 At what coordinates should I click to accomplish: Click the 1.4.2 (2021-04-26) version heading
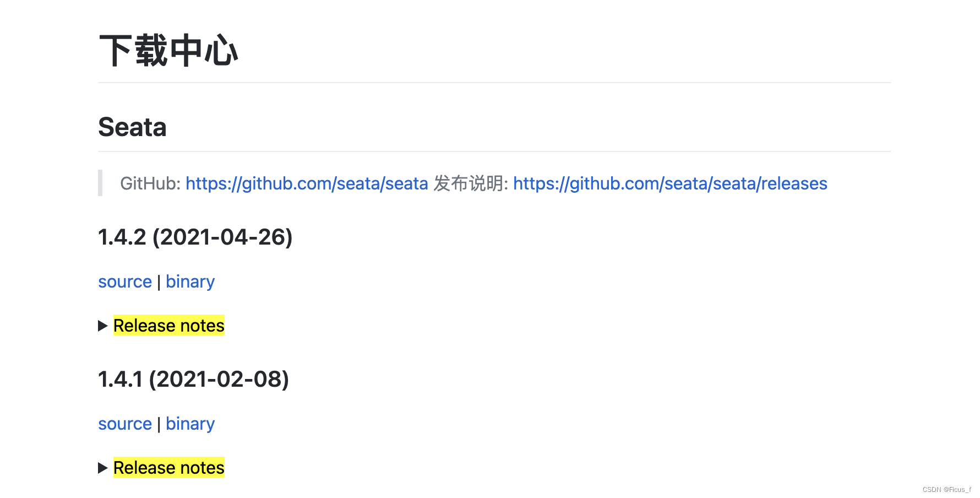point(195,237)
